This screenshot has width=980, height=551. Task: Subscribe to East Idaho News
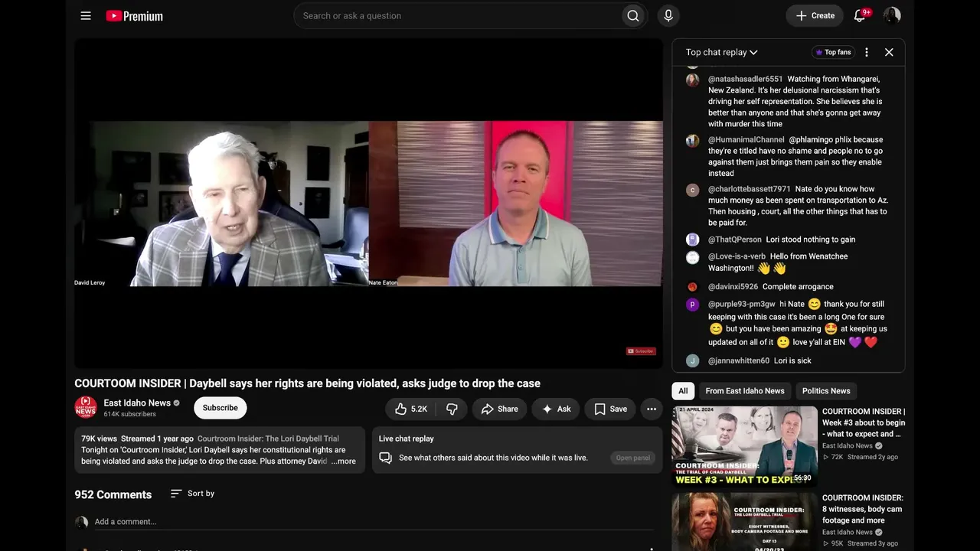click(x=220, y=408)
